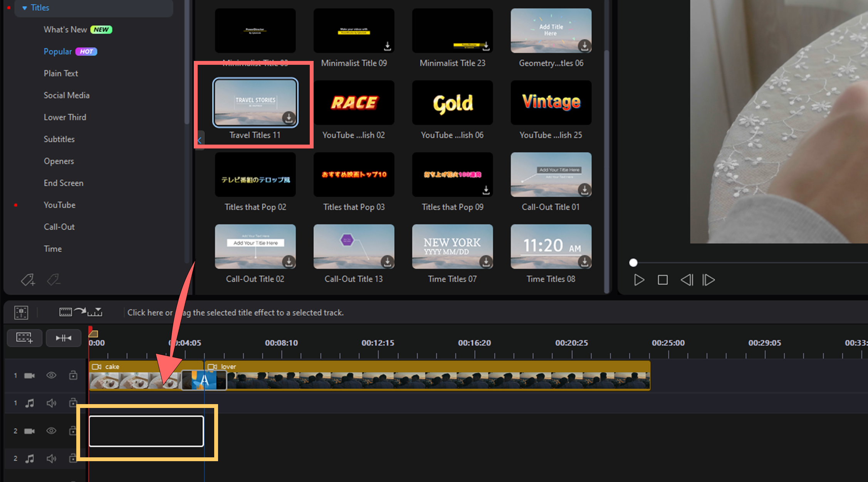Download the Travel Titles 11 template
Screen dimensions: 868x482
289,118
